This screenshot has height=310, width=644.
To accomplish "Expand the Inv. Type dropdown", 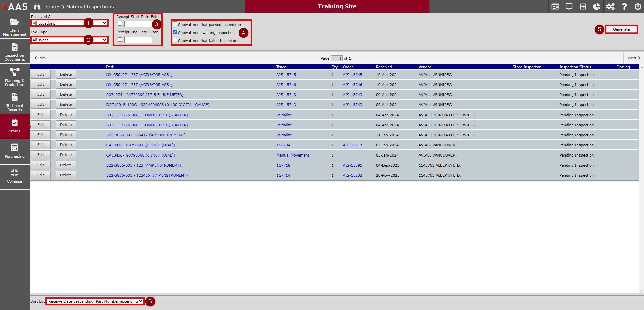I will [69, 40].
